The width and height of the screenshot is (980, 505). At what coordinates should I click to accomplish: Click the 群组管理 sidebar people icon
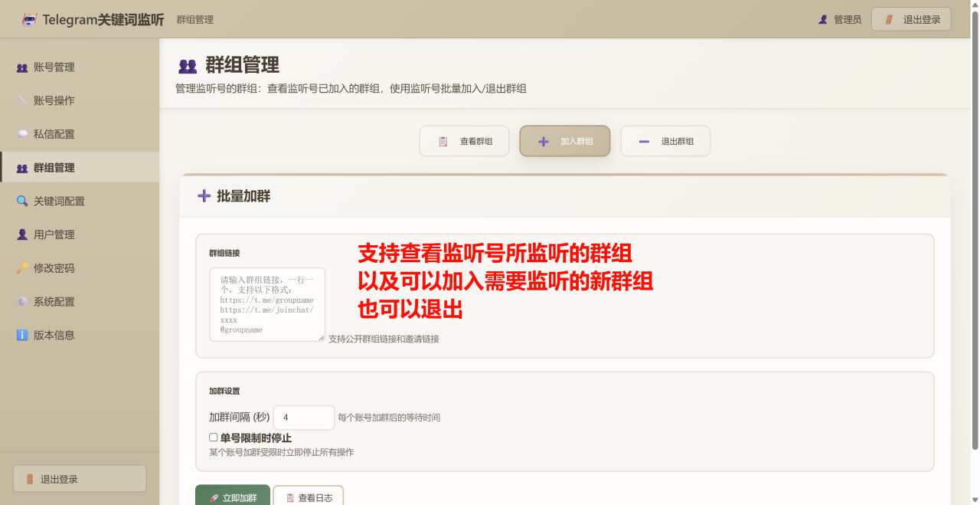point(22,168)
